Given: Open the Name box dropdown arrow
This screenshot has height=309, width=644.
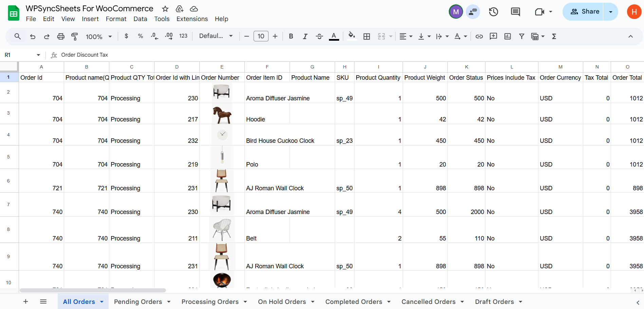Looking at the screenshot, I should 38,55.
